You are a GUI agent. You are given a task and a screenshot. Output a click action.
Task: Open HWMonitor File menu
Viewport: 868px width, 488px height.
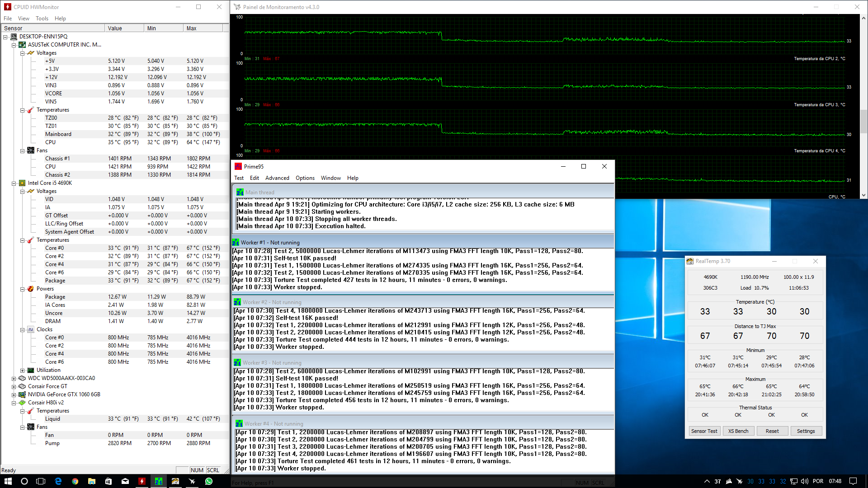point(8,19)
